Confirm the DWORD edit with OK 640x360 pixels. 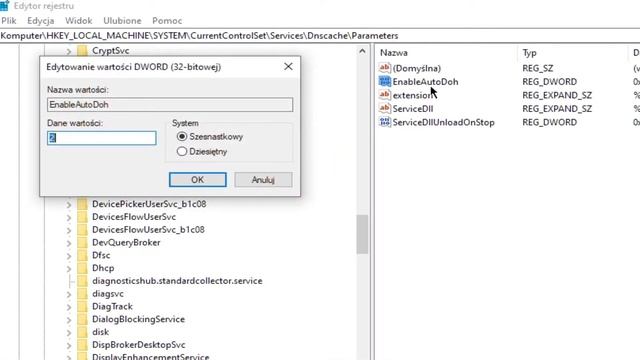coord(198,180)
